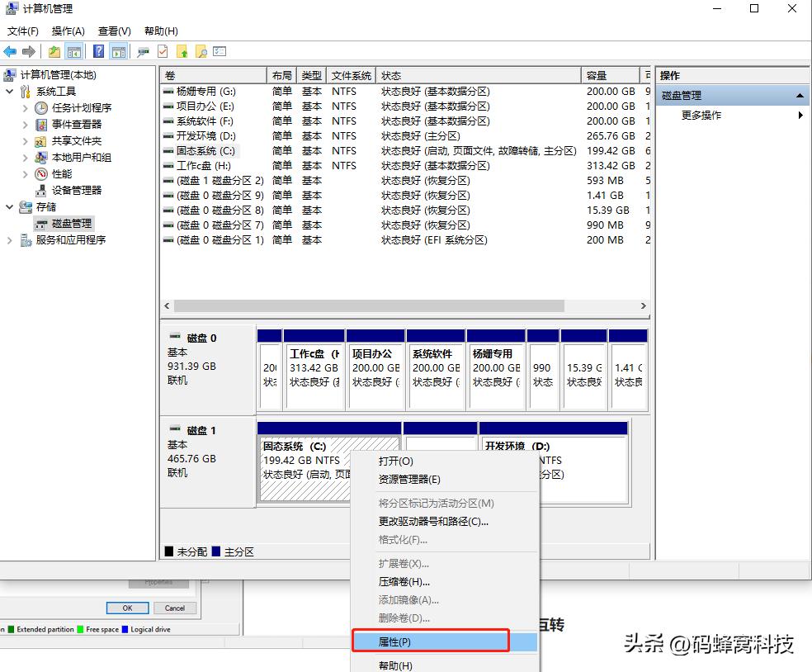Click the refresh checkmark toolbar icon
The width and height of the screenshot is (812, 672).
161,51
